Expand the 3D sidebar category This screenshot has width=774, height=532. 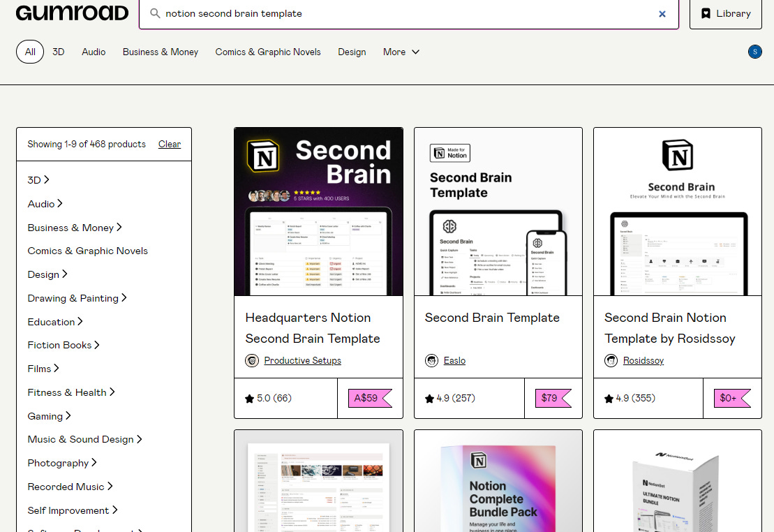click(38, 180)
